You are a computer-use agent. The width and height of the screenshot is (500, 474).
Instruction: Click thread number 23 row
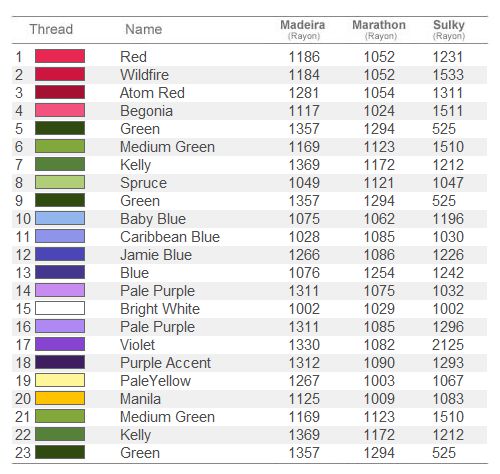pos(249,453)
